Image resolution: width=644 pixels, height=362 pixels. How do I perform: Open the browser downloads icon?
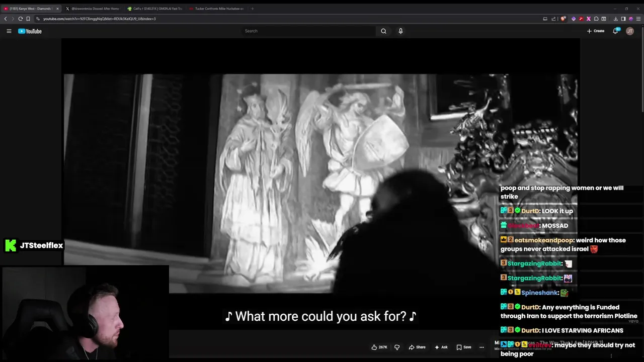coord(616,19)
